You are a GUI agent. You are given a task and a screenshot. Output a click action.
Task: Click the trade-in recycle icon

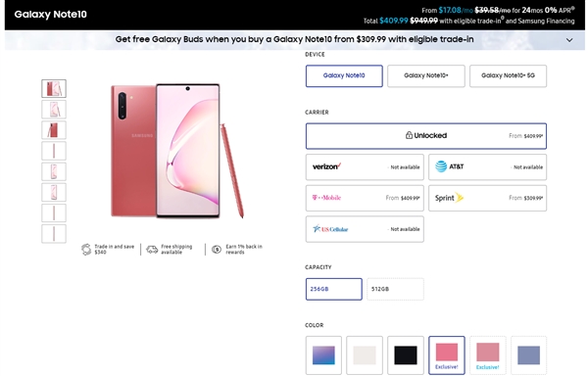86,250
